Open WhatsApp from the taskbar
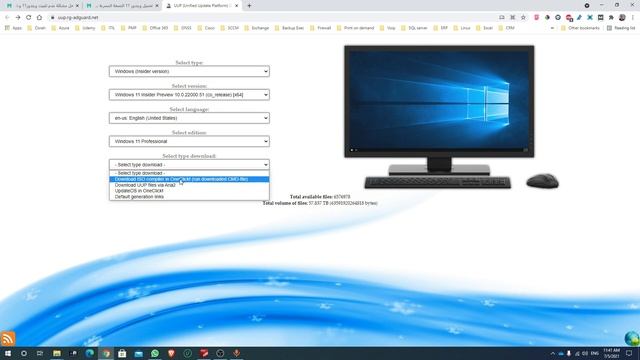640x360 pixels. [155, 353]
